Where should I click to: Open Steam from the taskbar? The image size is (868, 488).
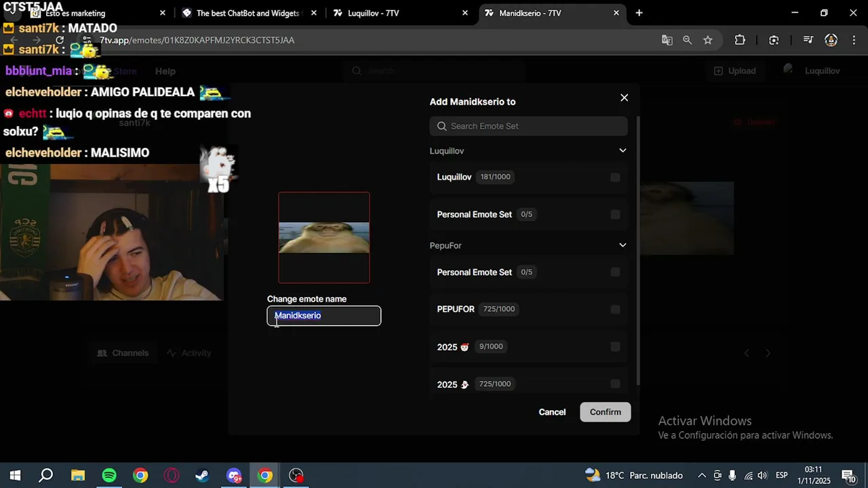click(x=202, y=475)
